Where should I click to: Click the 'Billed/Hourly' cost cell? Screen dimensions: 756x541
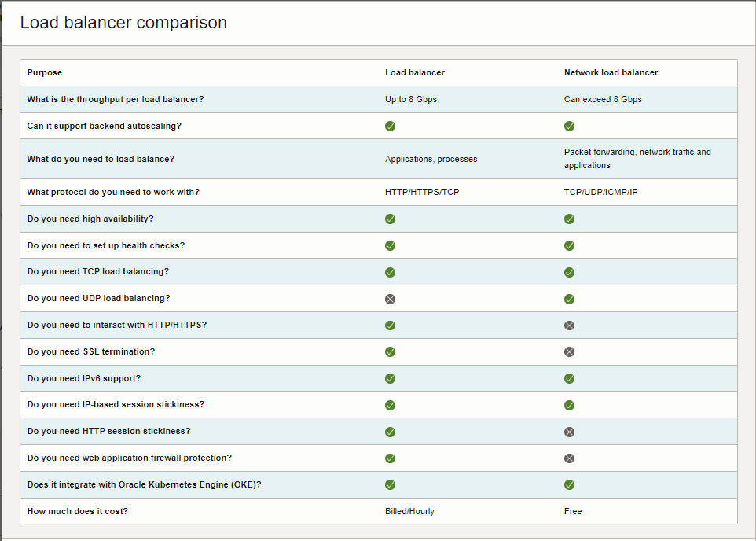[409, 511]
